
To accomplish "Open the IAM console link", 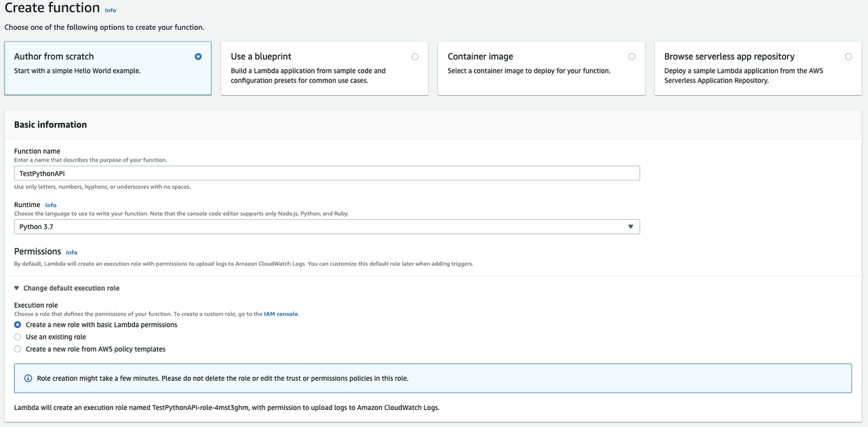I will point(281,314).
